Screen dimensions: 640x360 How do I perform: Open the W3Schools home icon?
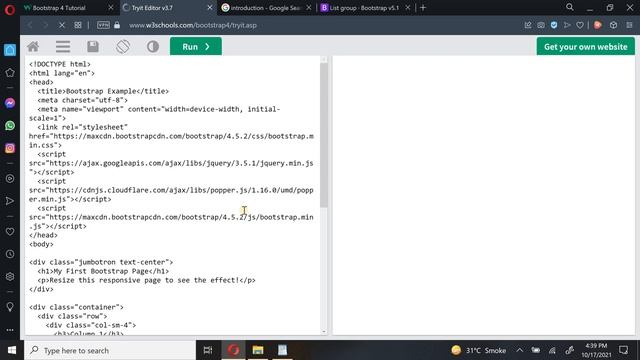click(x=33, y=47)
